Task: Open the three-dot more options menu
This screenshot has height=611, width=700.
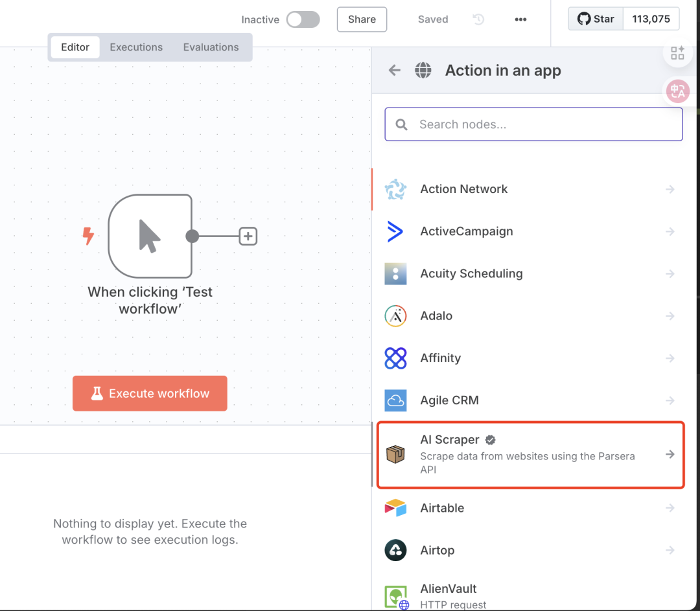Action: click(520, 19)
